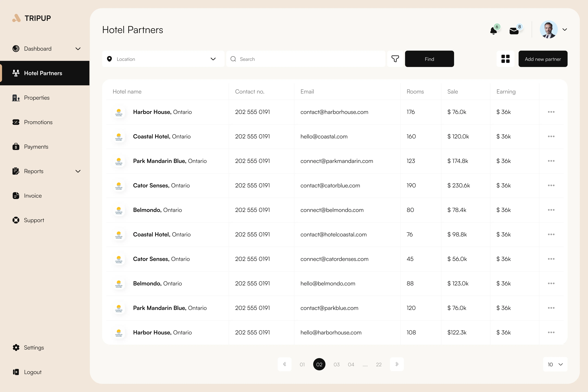Viewport: 588px width, 392px height.
Task: Click the Logout icon in sidebar
Action: click(16, 372)
